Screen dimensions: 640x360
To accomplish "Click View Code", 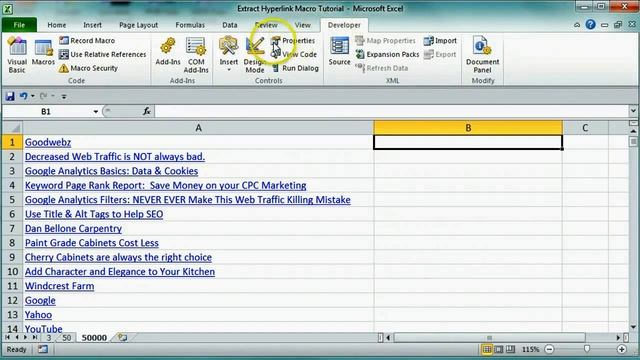I will (294, 54).
